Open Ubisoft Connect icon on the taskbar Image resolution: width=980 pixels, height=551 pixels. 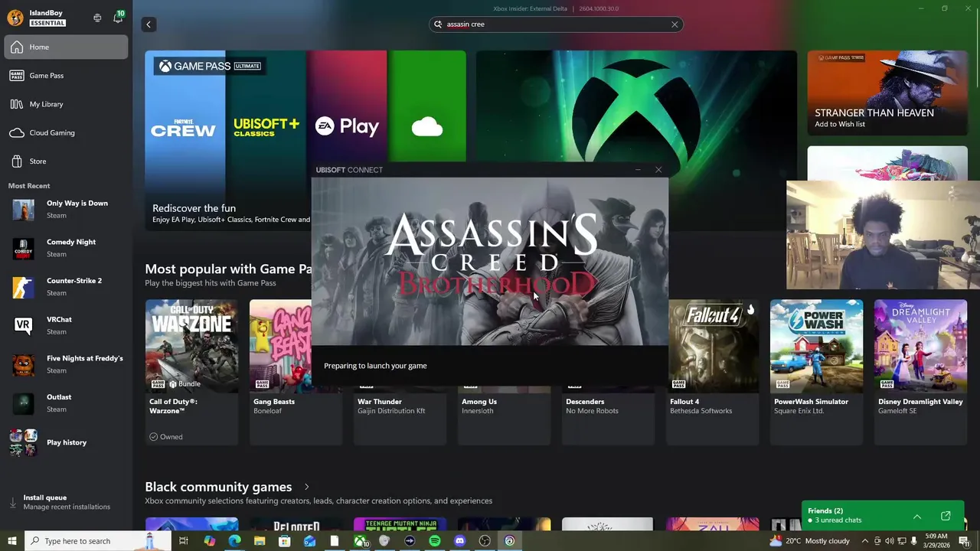(x=510, y=541)
